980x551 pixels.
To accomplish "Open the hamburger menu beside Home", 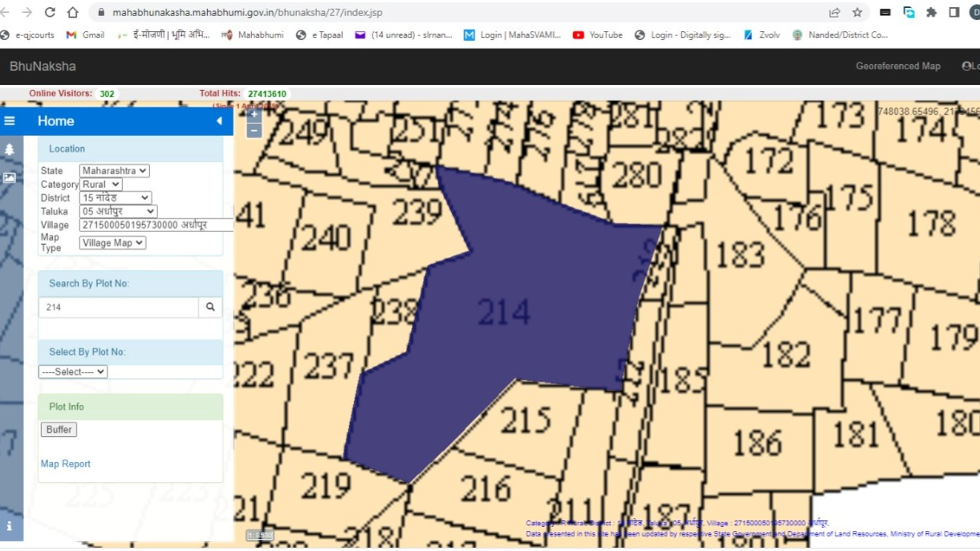I will point(10,121).
